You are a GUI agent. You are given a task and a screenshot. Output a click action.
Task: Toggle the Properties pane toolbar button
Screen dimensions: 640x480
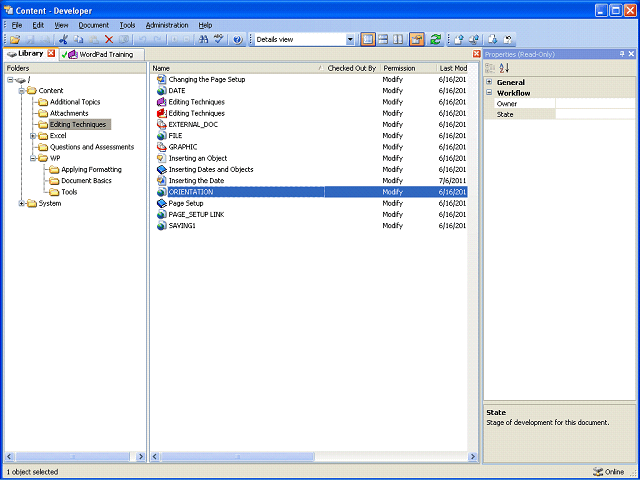[417, 40]
